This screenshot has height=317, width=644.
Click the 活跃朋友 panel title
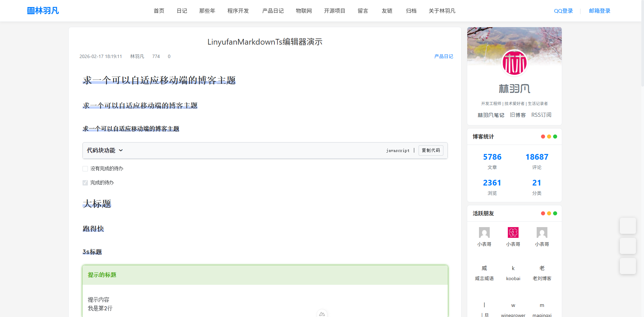pyautogui.click(x=483, y=213)
